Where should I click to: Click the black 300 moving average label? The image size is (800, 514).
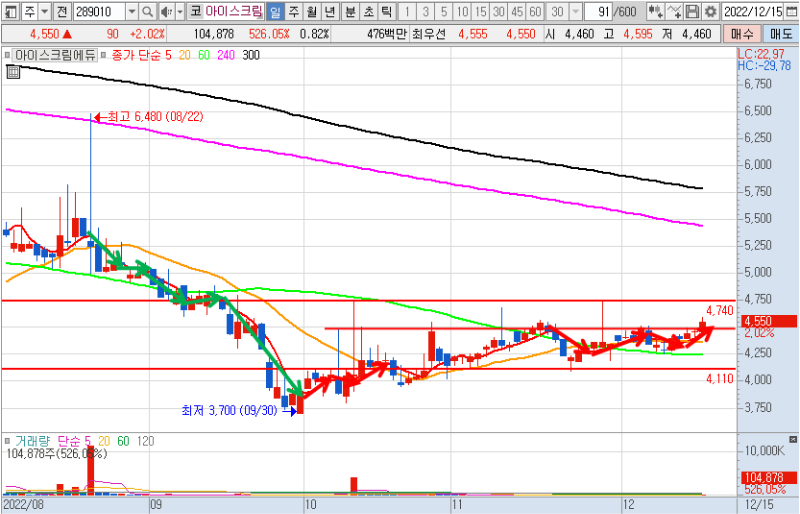click(251, 55)
